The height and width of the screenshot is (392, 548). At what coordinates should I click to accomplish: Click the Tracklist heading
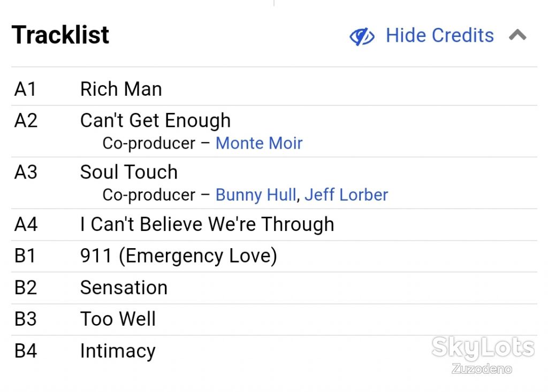pos(60,35)
